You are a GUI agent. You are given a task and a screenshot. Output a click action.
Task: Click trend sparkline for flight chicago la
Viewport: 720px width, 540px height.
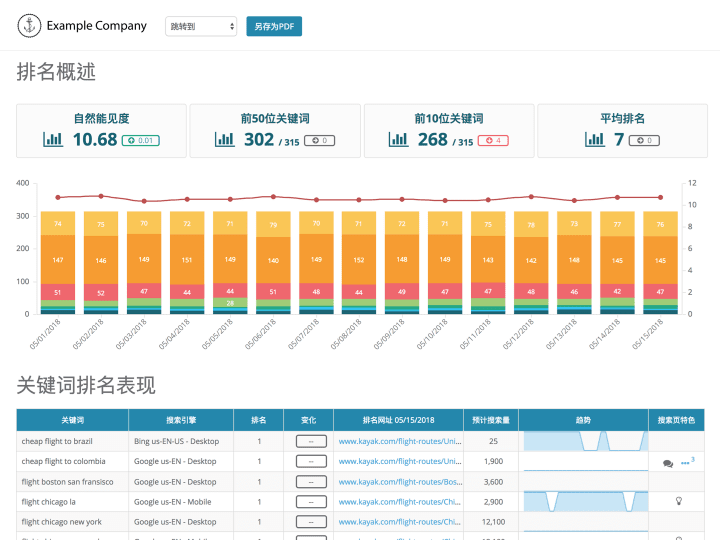click(x=586, y=501)
